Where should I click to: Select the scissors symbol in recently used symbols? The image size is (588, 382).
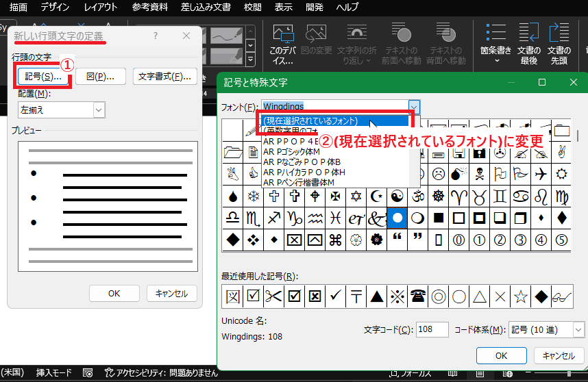(x=273, y=296)
